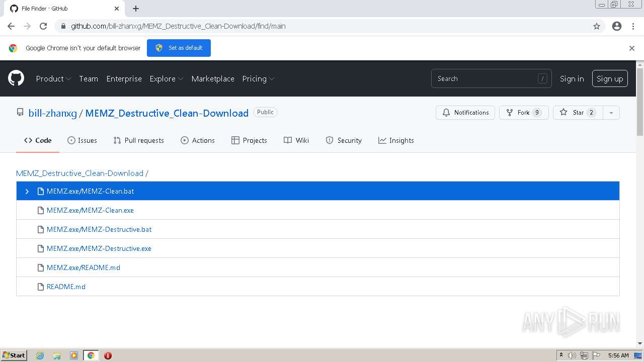644x362 pixels.
Task: Click the site padlock icon
Action: click(63, 26)
